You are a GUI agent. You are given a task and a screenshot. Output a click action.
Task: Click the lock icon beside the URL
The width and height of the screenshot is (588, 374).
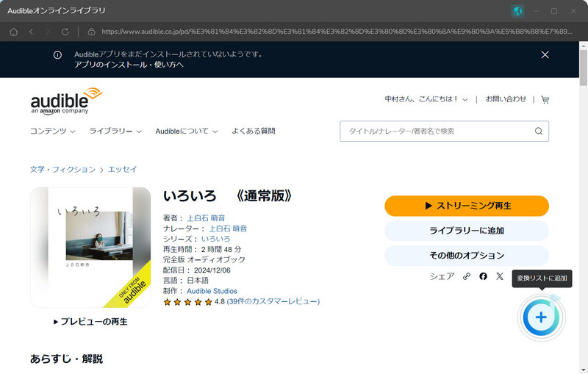(91, 32)
